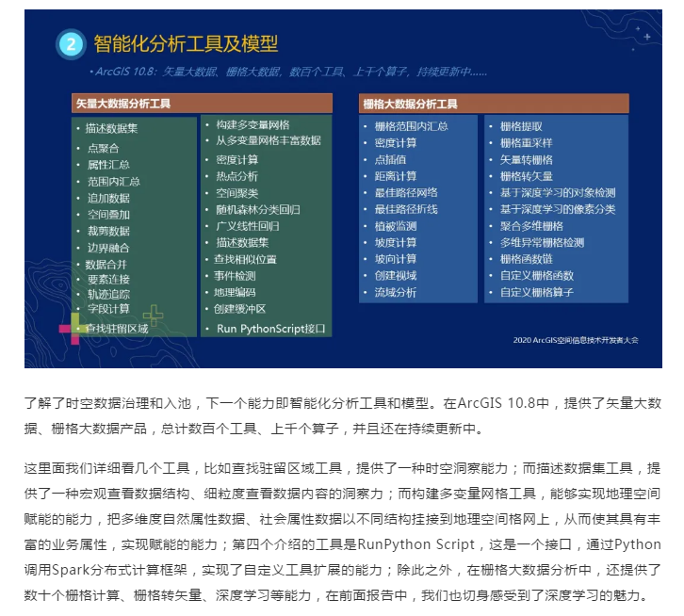Image resolution: width=684 pixels, height=616 pixels.
Task: Click the 点聚合 list item
Action: 104,148
